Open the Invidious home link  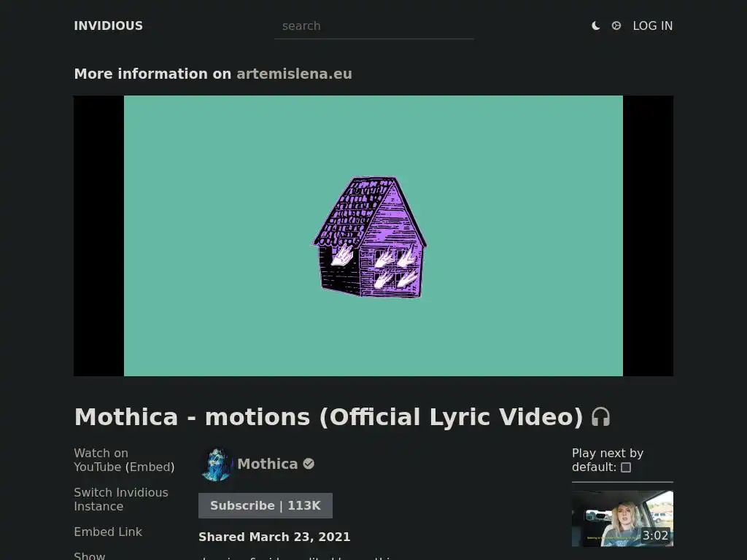point(108,26)
